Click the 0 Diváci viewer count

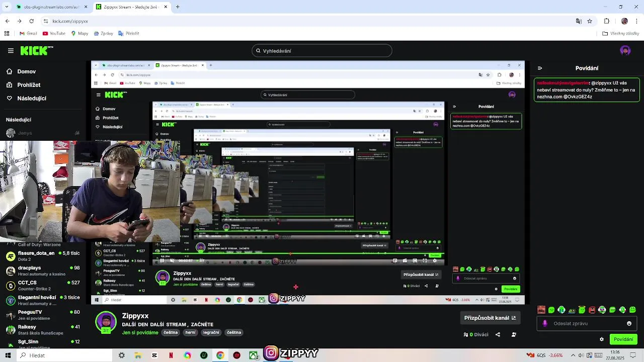(x=476, y=334)
